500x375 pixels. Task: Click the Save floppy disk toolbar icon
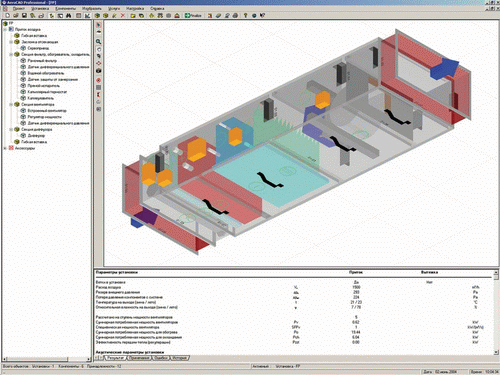pos(24,15)
